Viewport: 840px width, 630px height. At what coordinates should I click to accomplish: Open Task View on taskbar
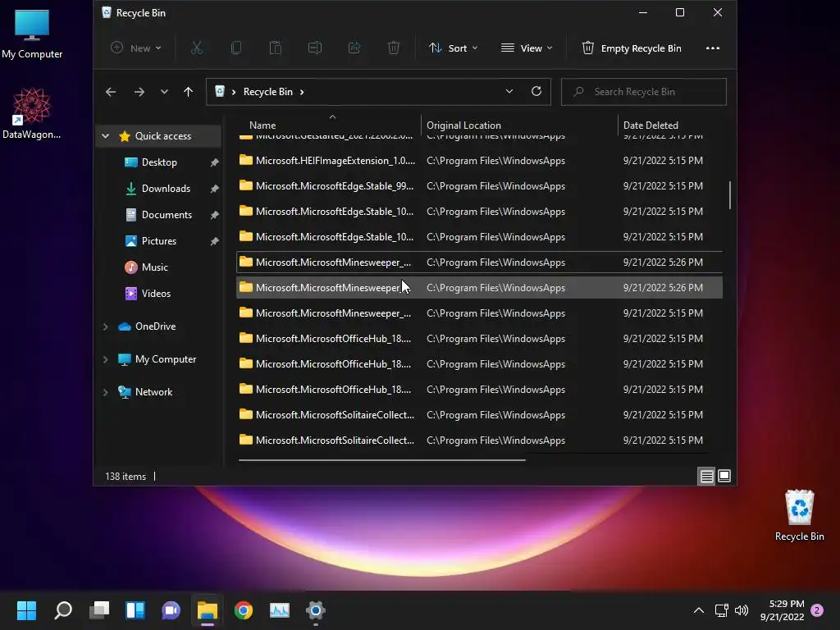(99, 610)
